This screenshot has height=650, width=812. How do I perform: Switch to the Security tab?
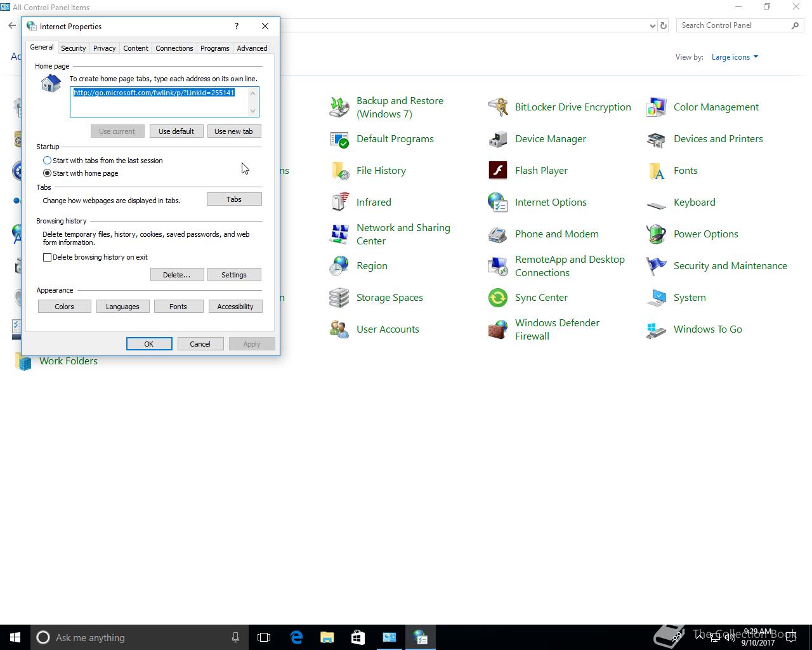73,48
